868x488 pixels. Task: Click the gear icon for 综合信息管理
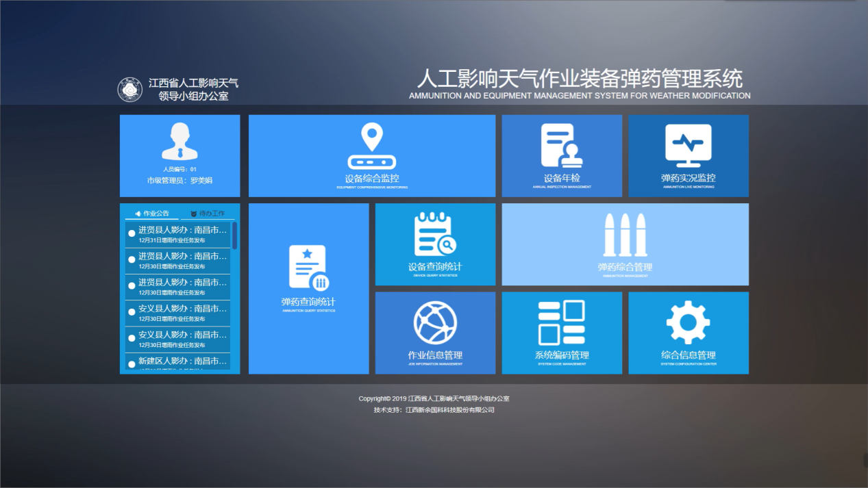tap(688, 322)
